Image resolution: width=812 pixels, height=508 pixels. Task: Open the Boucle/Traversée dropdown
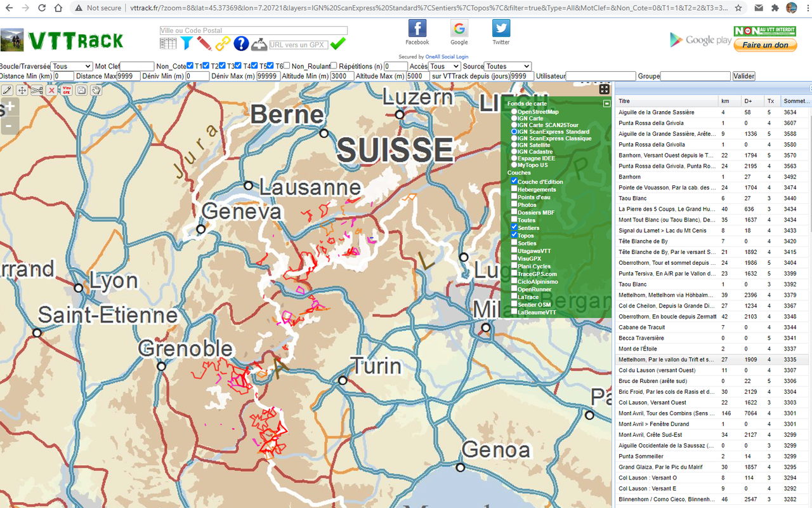(72, 65)
